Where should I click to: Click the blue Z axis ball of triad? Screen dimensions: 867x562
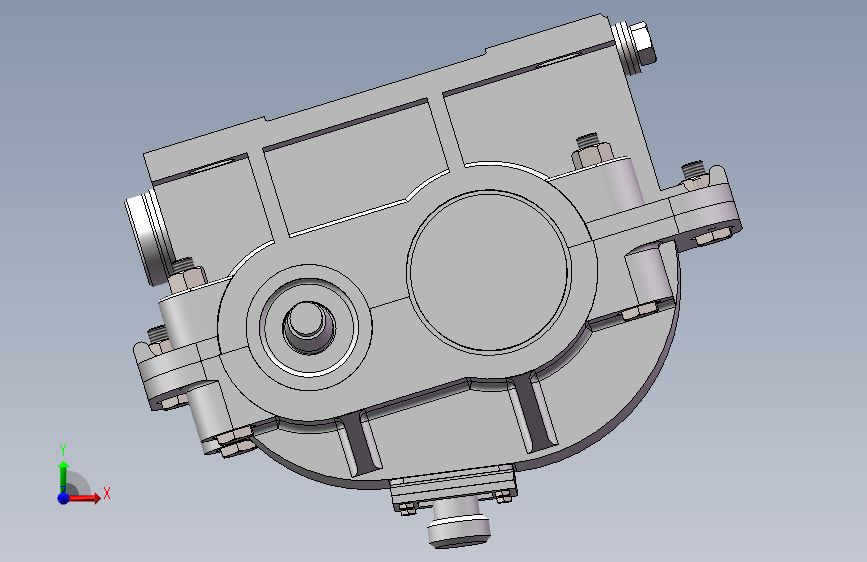(63, 498)
